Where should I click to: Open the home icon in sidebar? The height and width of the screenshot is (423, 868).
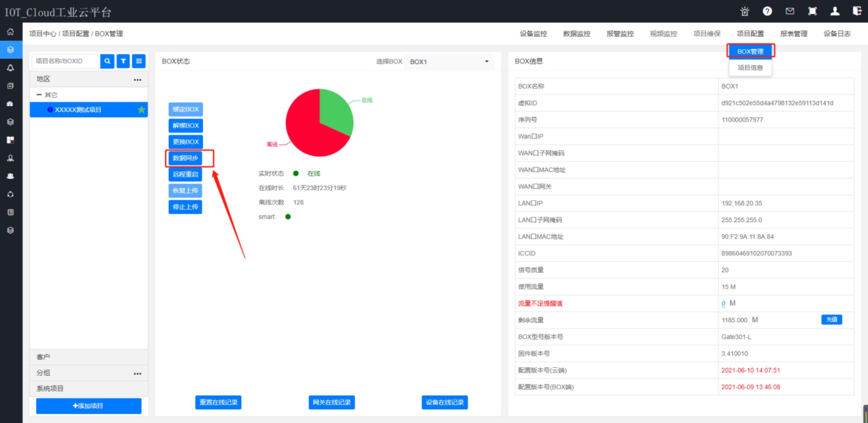click(11, 32)
